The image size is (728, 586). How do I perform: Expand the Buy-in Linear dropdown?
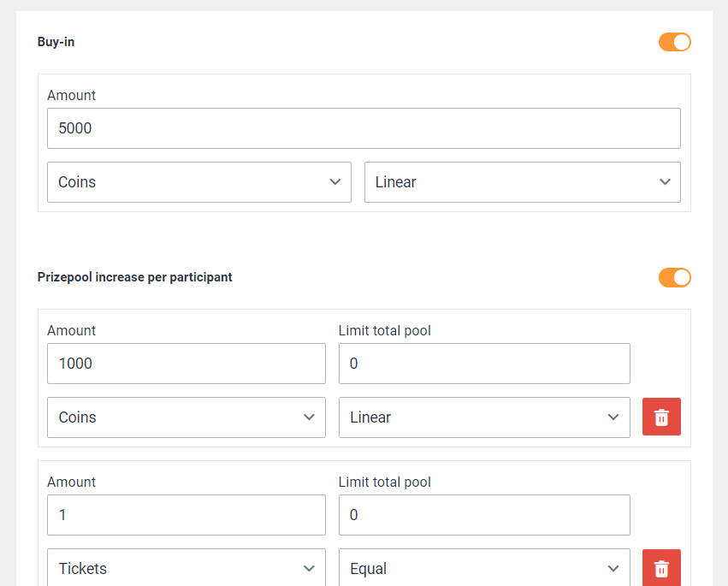(522, 182)
